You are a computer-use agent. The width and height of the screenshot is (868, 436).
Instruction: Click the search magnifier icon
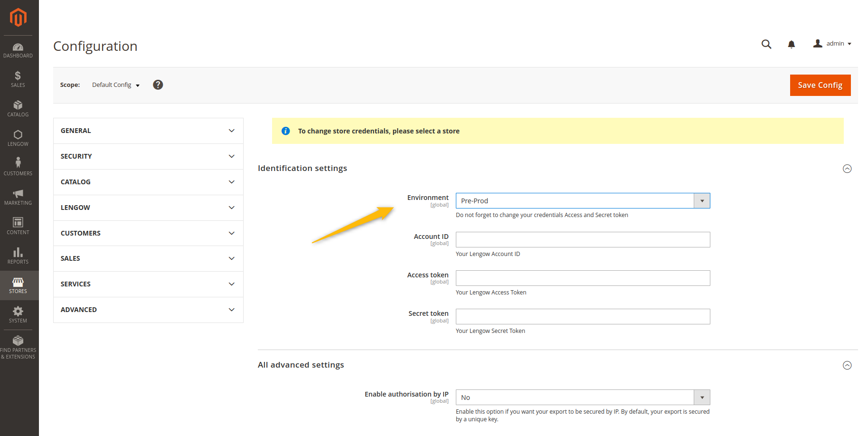[x=766, y=44]
